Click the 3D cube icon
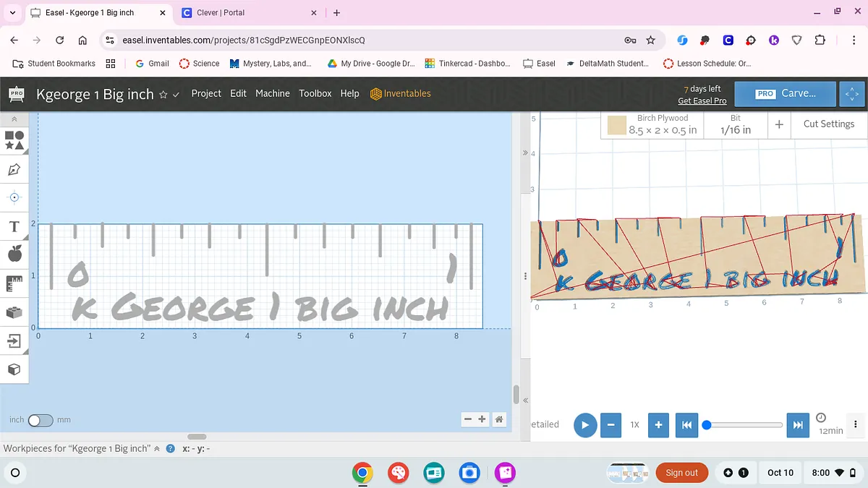 [14, 369]
